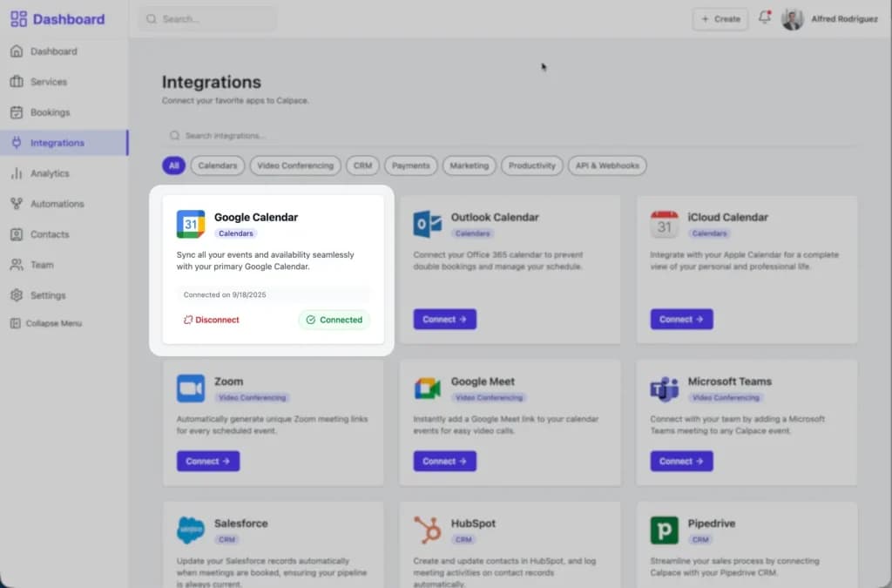Image resolution: width=892 pixels, height=588 pixels.
Task: Click the Outlook Calendar logo icon
Action: [x=428, y=224]
